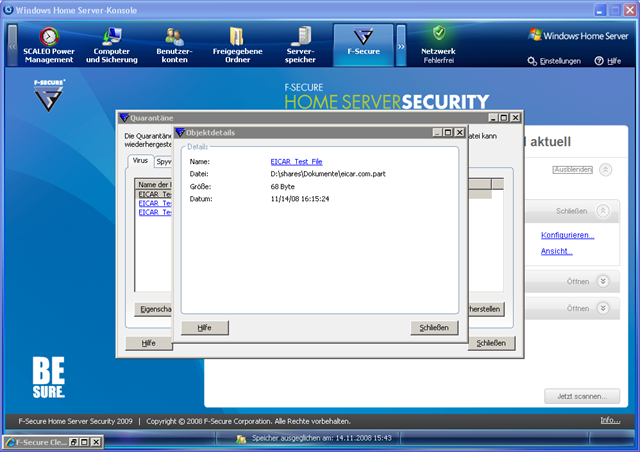This screenshot has width=640, height=452.
Task: Collapse section with Schließen chevron
Action: pyautogui.click(x=603, y=211)
